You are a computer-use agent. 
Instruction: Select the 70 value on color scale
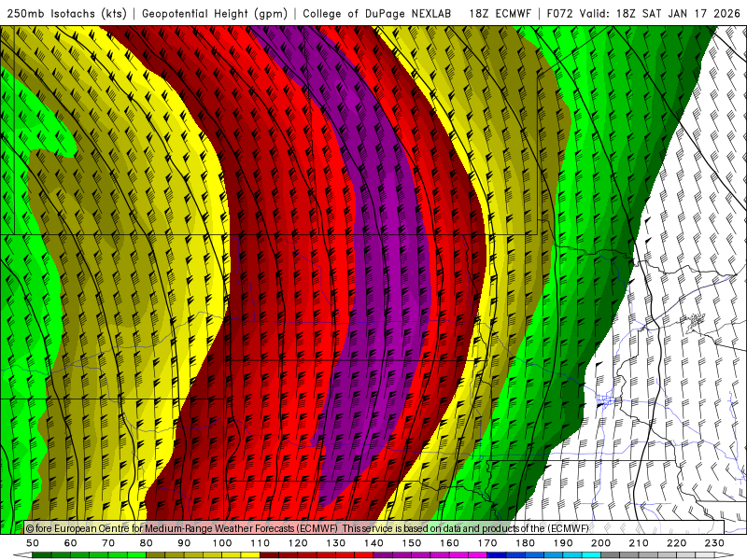click(108, 543)
